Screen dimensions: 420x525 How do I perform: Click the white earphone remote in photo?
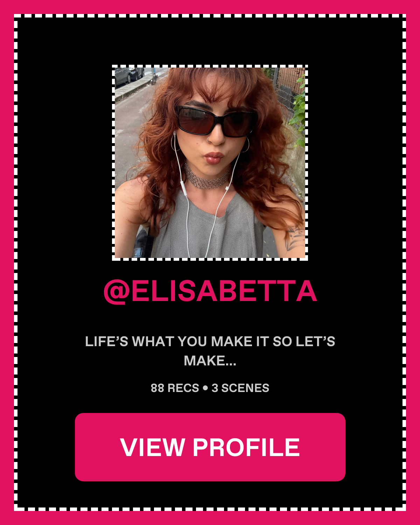click(183, 188)
